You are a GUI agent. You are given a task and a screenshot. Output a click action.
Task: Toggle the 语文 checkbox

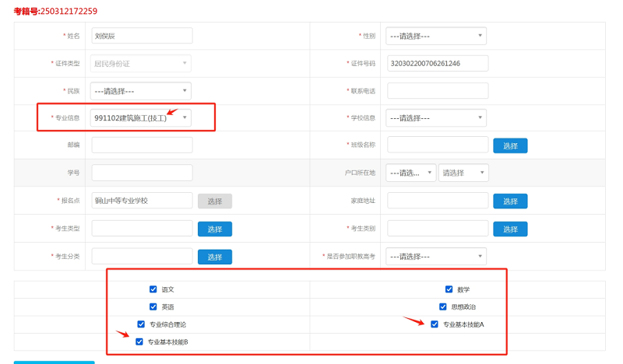tap(153, 289)
